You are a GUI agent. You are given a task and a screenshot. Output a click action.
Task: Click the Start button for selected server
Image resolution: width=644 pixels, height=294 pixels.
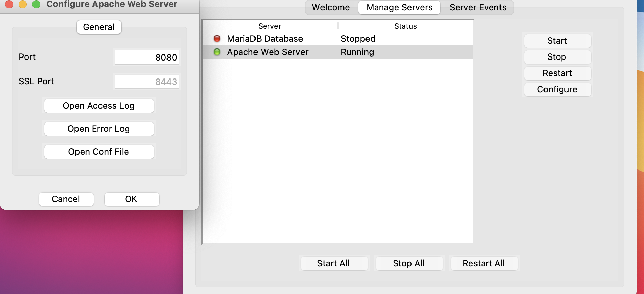tap(557, 41)
